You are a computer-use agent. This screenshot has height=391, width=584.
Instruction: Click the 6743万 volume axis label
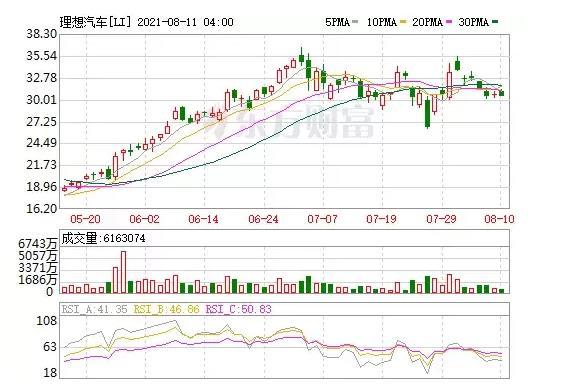coord(38,244)
